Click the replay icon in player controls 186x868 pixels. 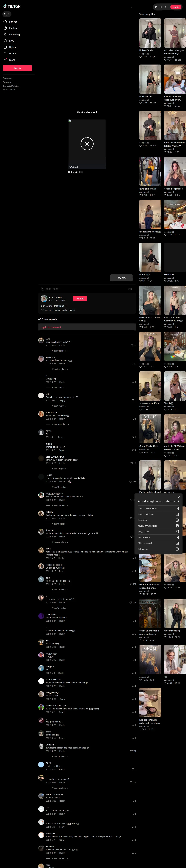43,289
